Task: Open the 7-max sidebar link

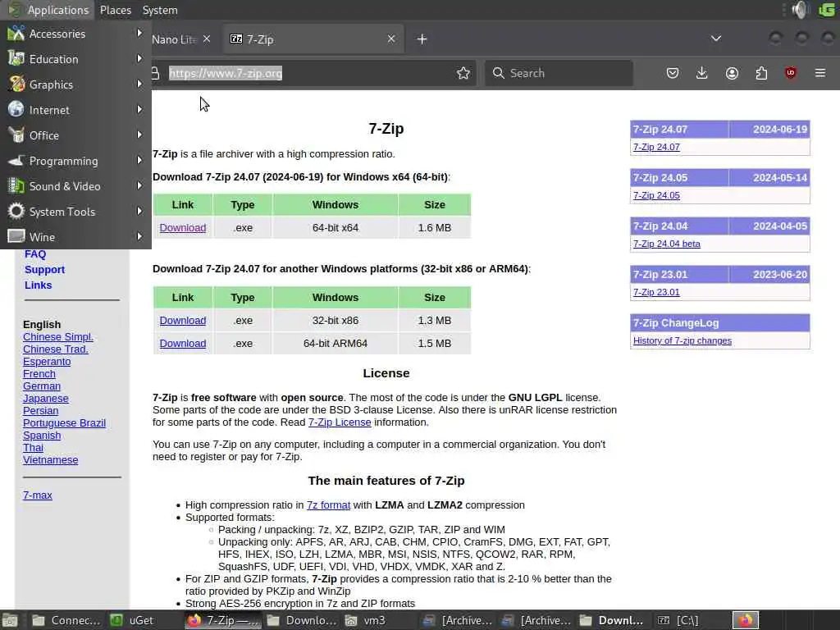Action: tap(38, 495)
